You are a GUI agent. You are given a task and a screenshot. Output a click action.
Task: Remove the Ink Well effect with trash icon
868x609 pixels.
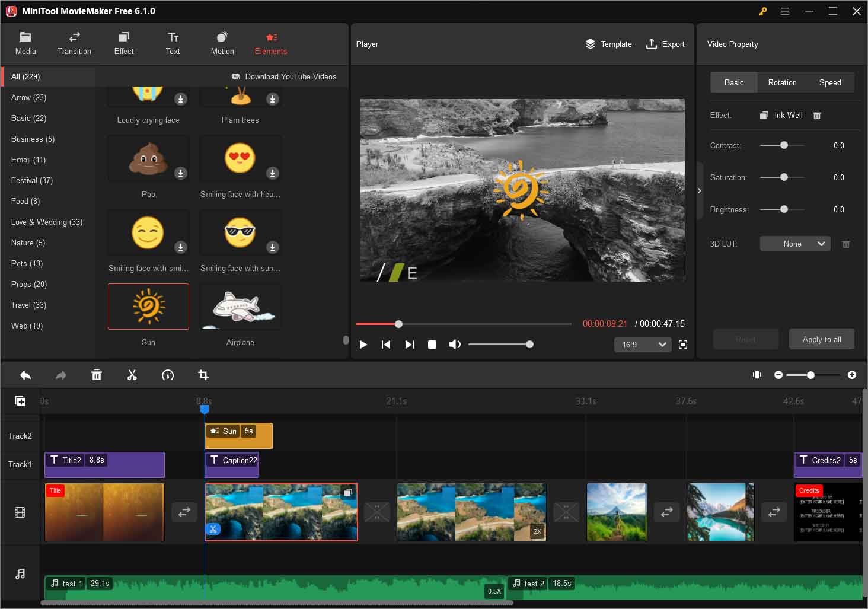pyautogui.click(x=817, y=115)
